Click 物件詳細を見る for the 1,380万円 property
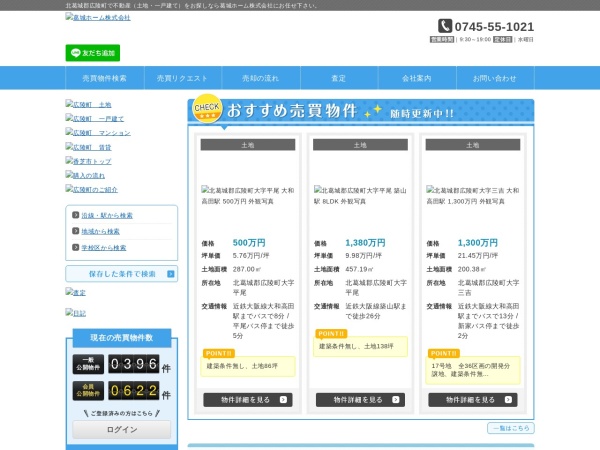600x450 pixels. click(360, 400)
